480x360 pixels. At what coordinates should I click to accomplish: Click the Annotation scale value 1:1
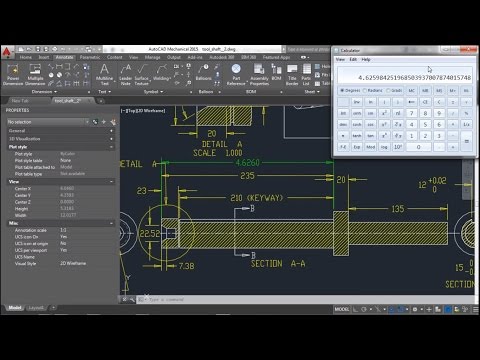(x=63, y=230)
